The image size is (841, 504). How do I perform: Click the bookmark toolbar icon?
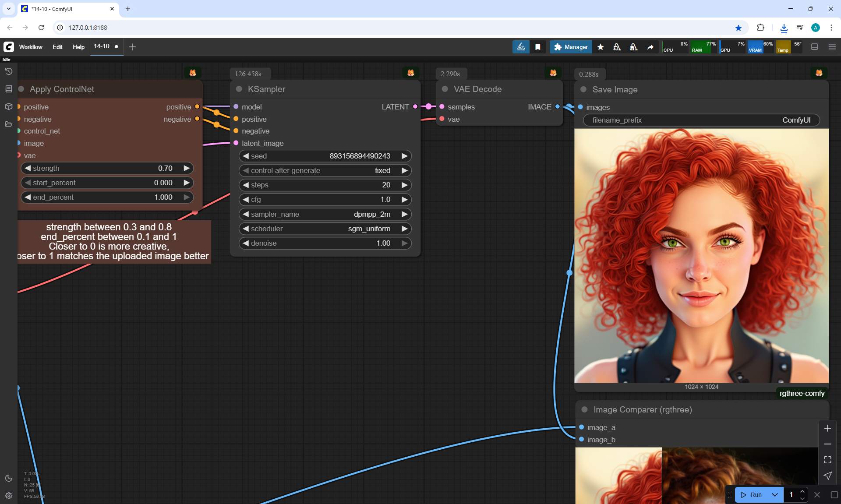coord(538,47)
